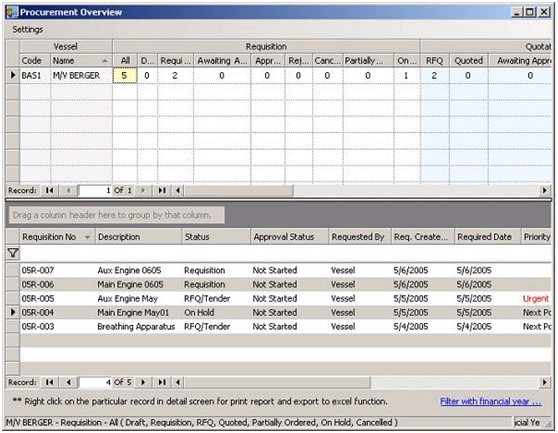Go to the previous record in the vessel grid navigator
Screen dimensions: 558x433
coord(68,190)
